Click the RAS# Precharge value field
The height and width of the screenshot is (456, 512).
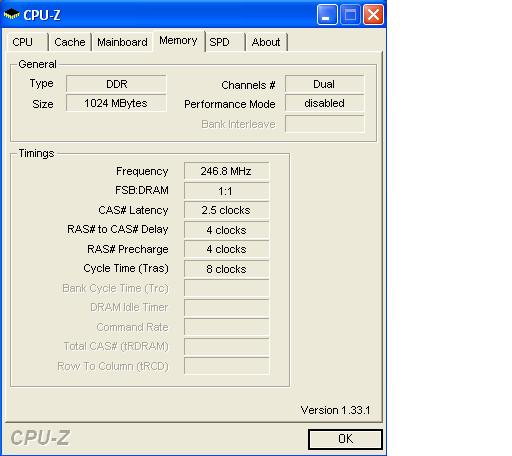click(x=226, y=249)
